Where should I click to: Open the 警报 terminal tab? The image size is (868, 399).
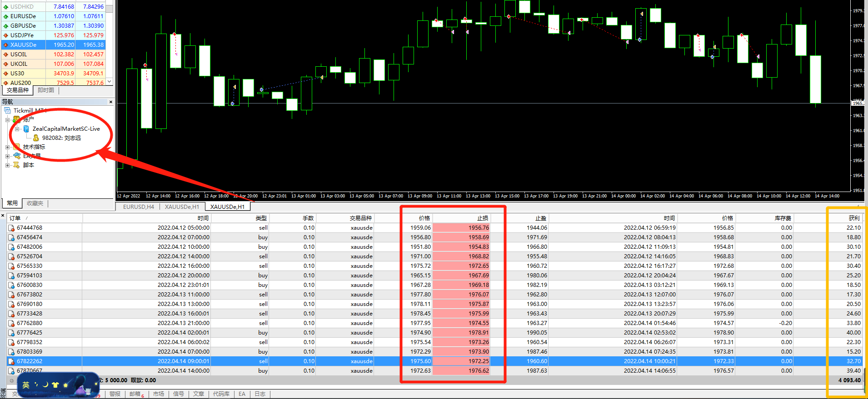(115, 394)
